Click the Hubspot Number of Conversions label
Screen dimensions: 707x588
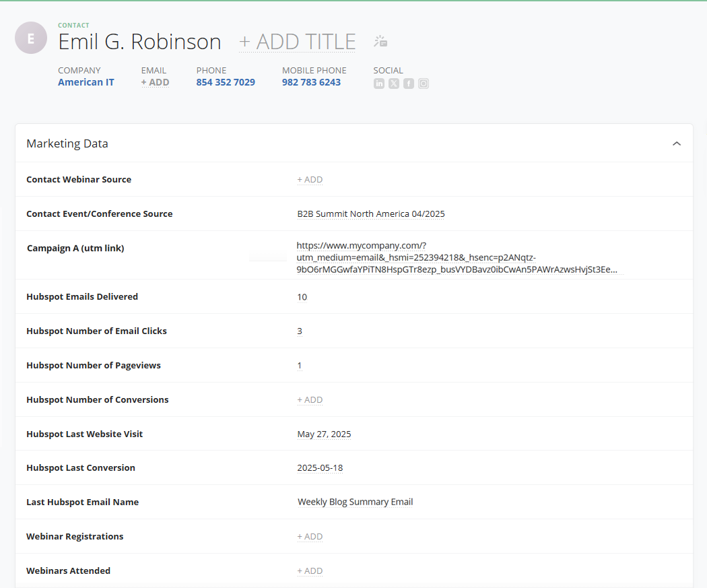[98, 399]
